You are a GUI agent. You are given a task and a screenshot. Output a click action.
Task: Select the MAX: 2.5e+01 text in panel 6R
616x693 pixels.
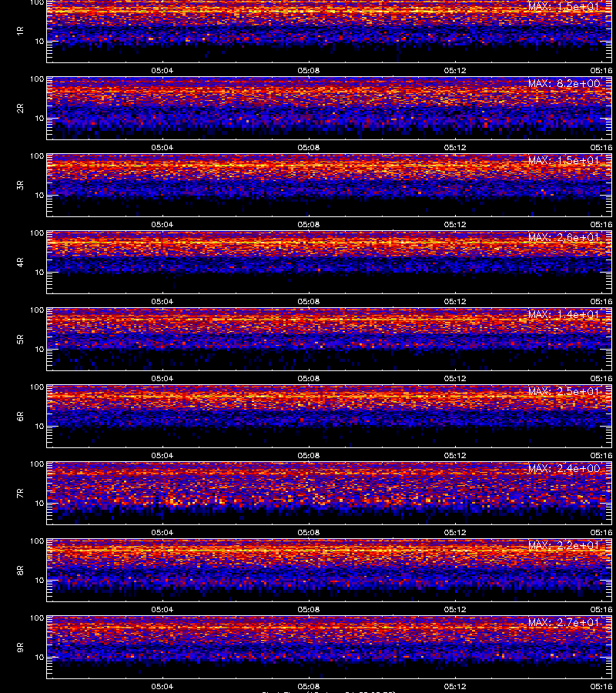(x=564, y=392)
